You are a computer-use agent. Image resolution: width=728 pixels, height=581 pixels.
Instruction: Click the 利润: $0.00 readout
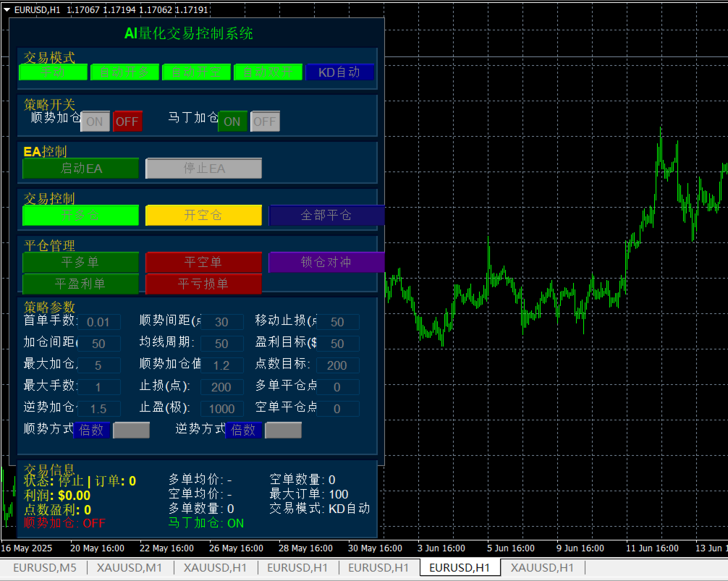pyautogui.click(x=57, y=496)
